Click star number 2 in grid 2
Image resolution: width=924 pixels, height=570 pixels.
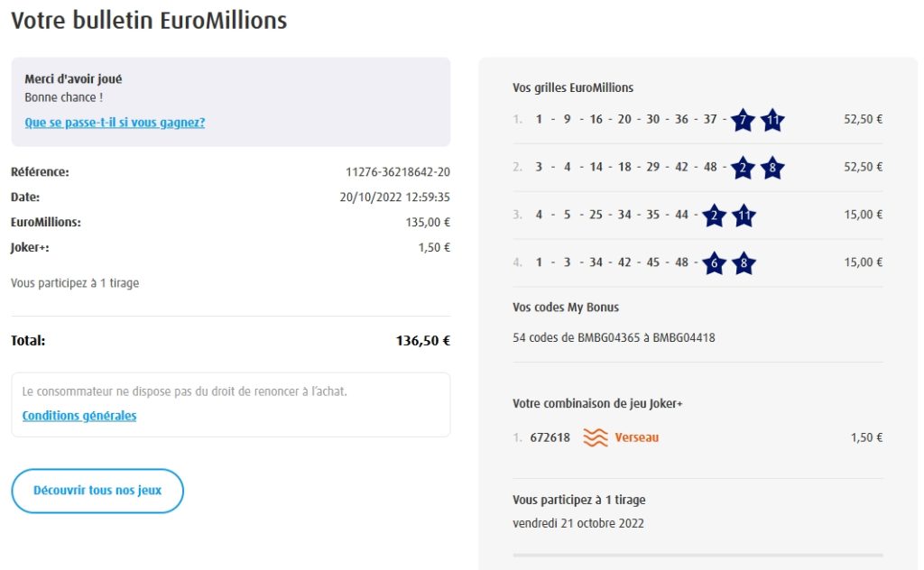[742, 168]
